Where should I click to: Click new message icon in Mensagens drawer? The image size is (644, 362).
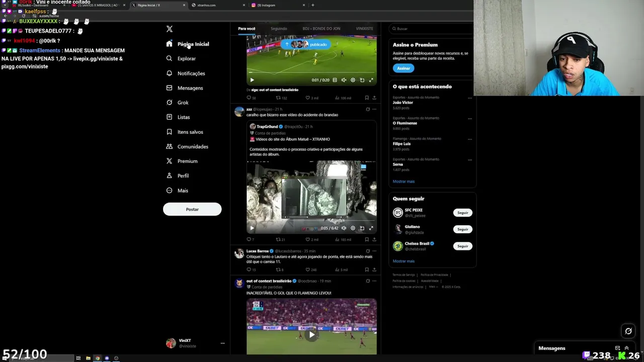pos(617,348)
